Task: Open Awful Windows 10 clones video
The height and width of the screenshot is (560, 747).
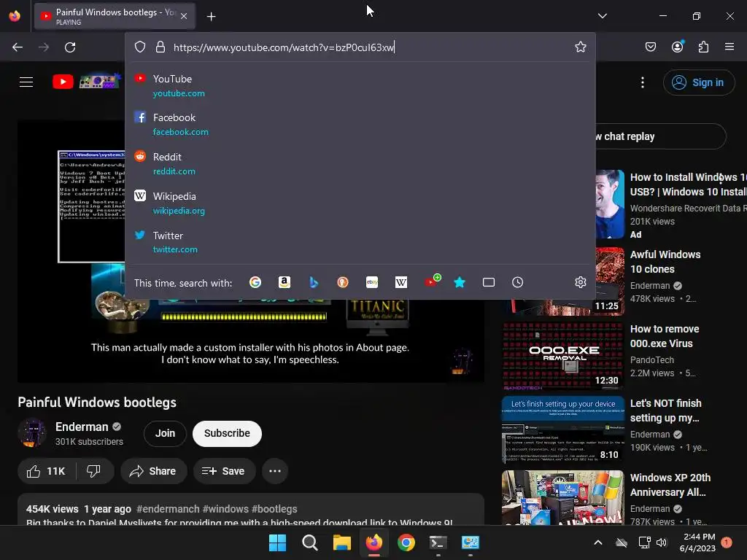Action: 665,262
